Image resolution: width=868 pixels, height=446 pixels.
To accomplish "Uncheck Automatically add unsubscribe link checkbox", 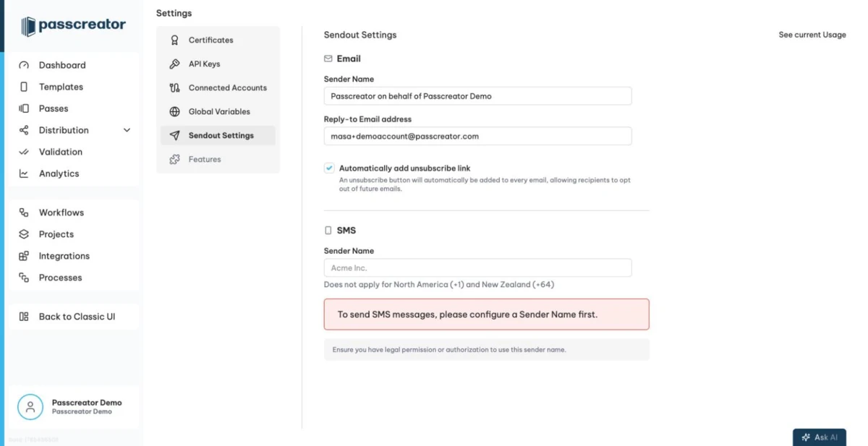I will (329, 168).
